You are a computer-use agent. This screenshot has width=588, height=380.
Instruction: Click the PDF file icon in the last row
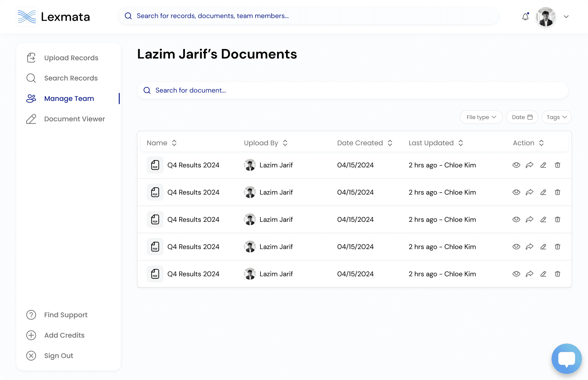click(155, 274)
